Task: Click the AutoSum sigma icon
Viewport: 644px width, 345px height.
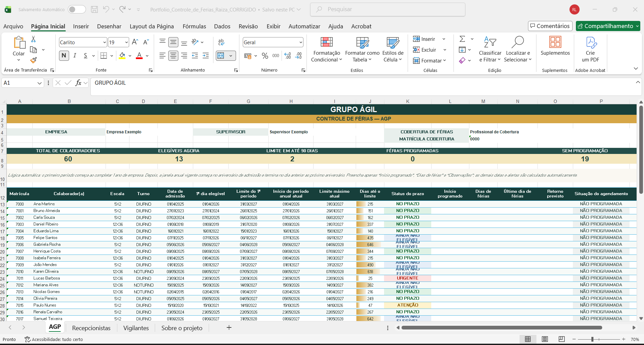Action: (x=462, y=39)
